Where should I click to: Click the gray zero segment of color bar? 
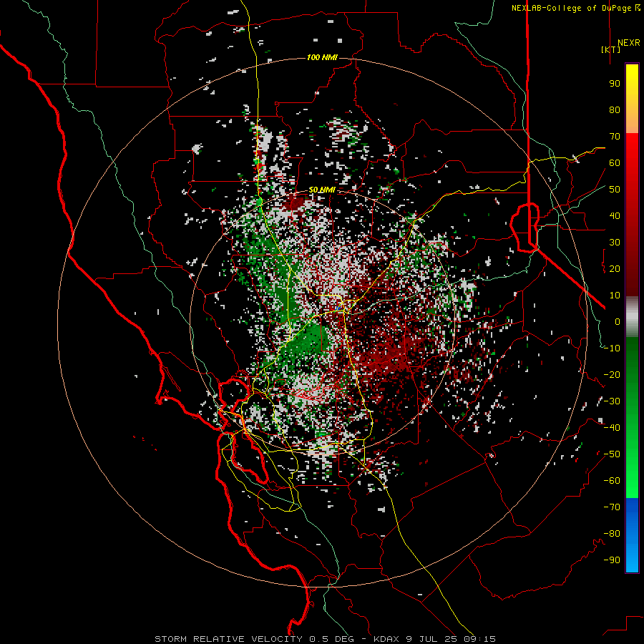click(632, 317)
